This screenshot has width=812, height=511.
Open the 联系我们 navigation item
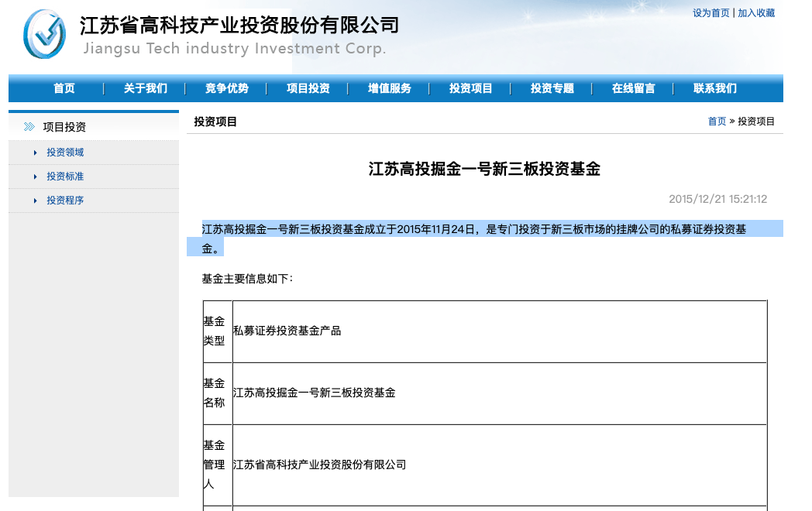click(715, 89)
